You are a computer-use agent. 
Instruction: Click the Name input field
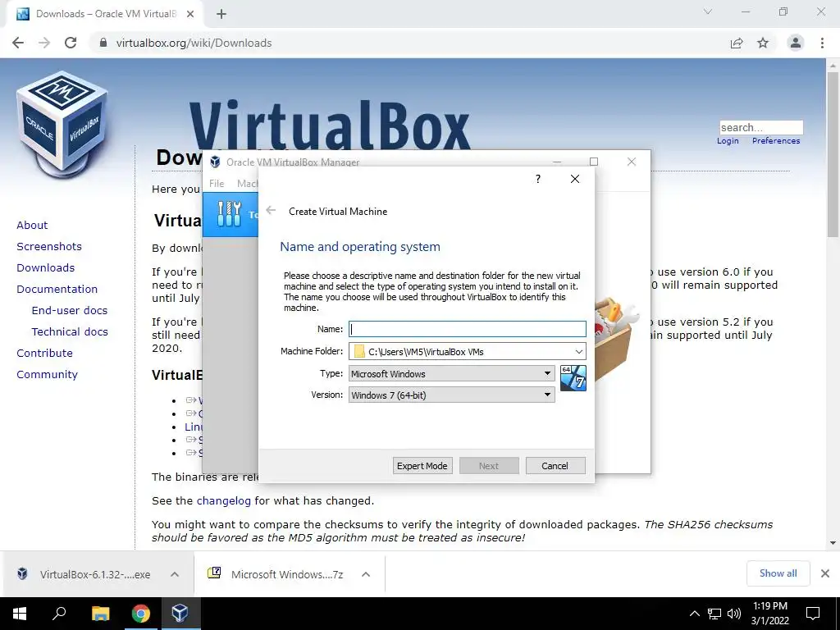[467, 329]
